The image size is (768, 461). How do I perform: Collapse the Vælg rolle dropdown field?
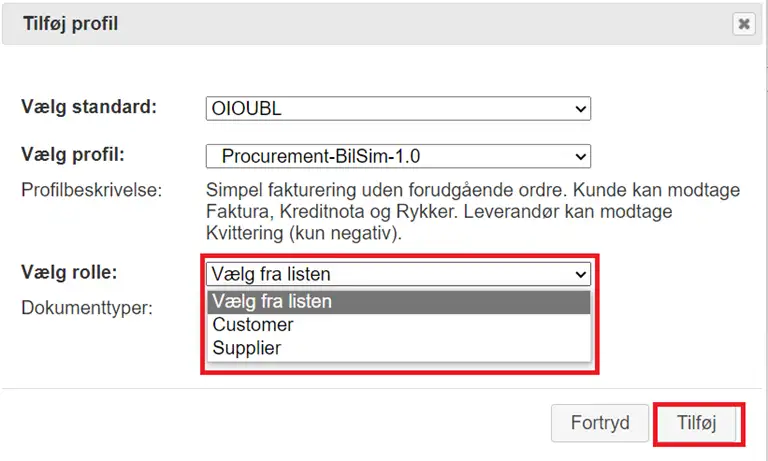pos(397,274)
